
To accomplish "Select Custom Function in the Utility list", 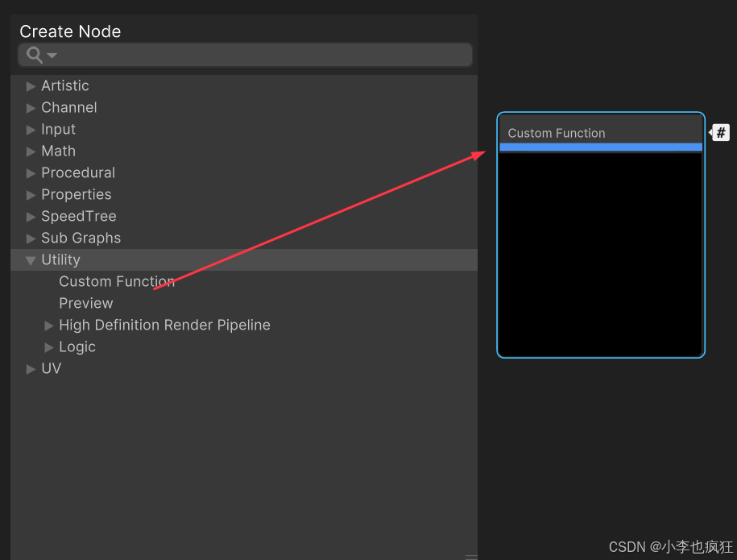I will click(117, 281).
